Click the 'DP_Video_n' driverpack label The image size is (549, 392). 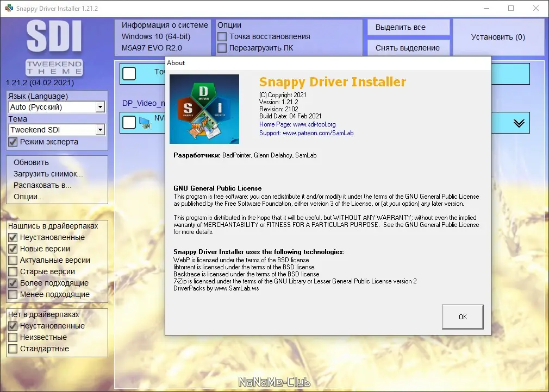coord(144,103)
